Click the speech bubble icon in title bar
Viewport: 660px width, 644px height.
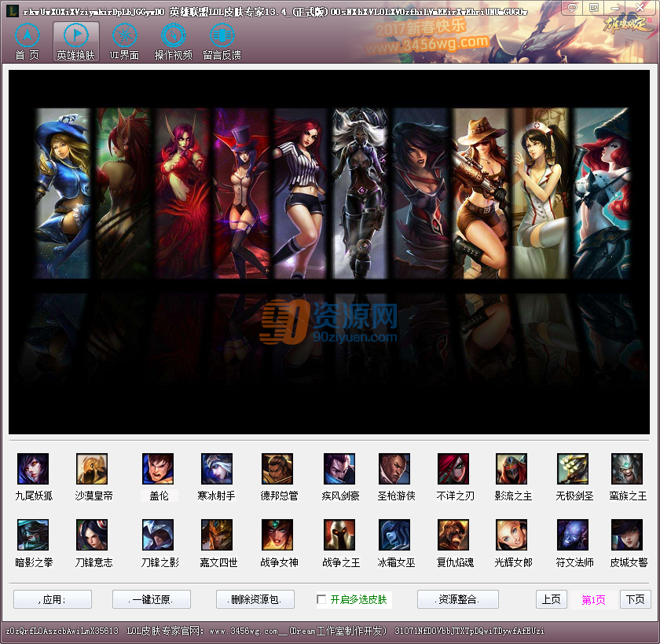(x=572, y=8)
